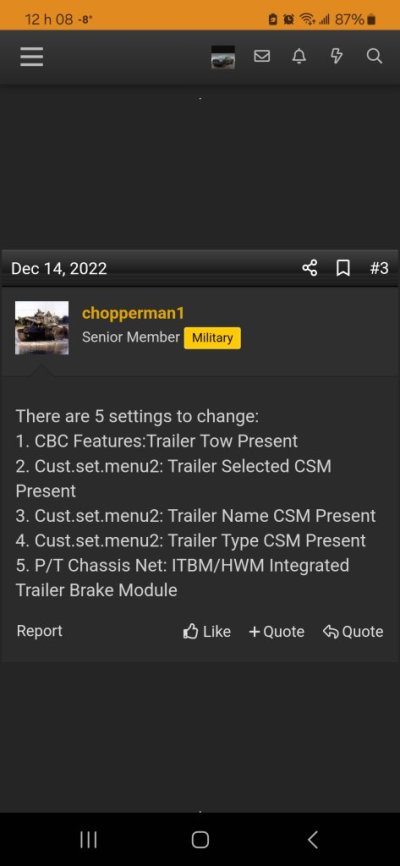400x866 pixels.
Task: Tap the Android home button
Action: tap(200, 840)
